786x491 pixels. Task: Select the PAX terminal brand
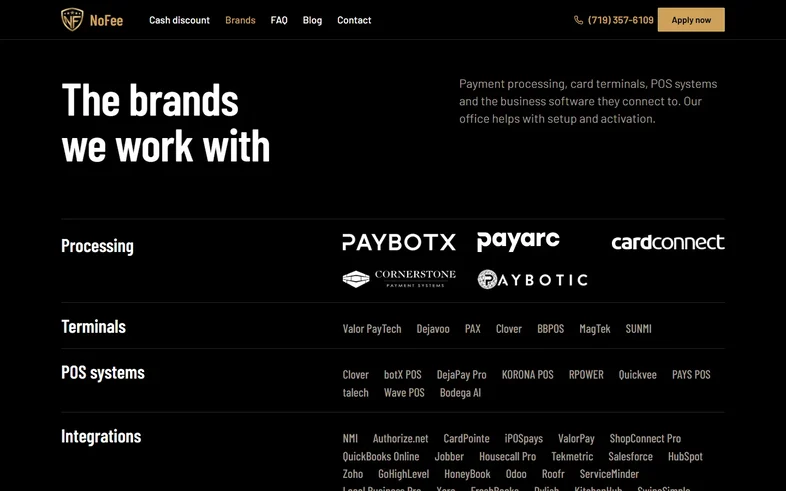pyautogui.click(x=473, y=329)
